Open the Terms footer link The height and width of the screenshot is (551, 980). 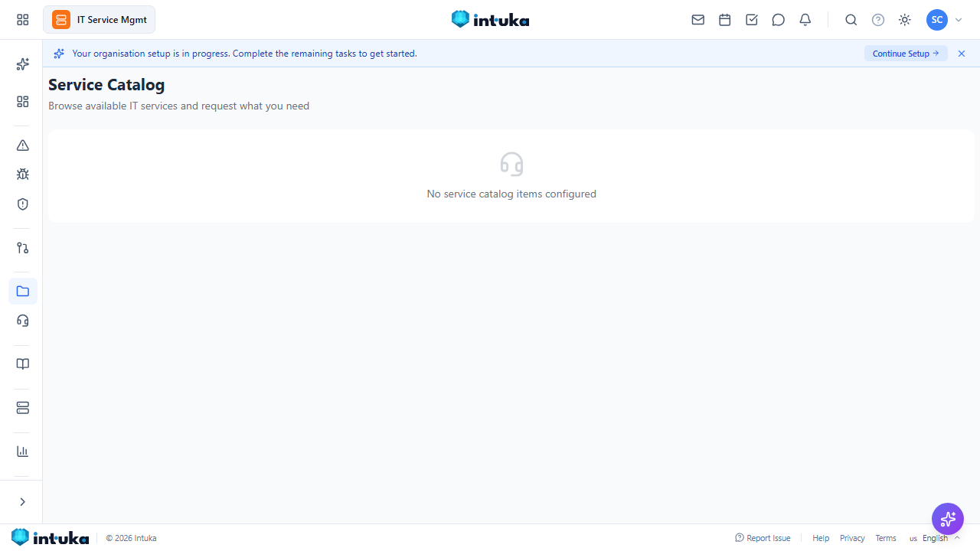click(x=886, y=538)
